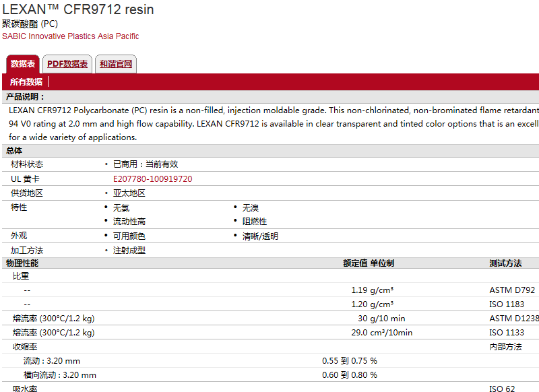Open the 和谐官网 tab
The height and width of the screenshot is (392, 539).
pos(116,64)
